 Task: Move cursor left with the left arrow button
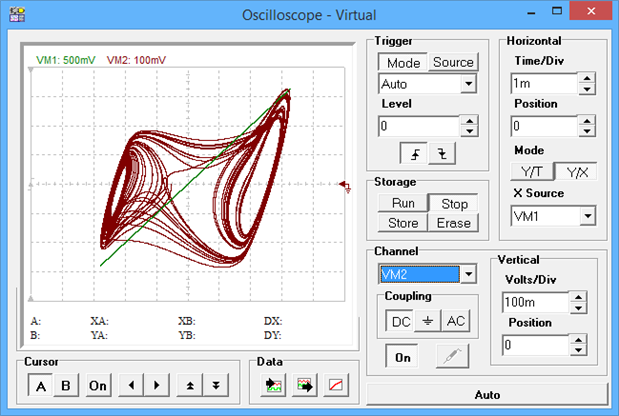point(131,385)
